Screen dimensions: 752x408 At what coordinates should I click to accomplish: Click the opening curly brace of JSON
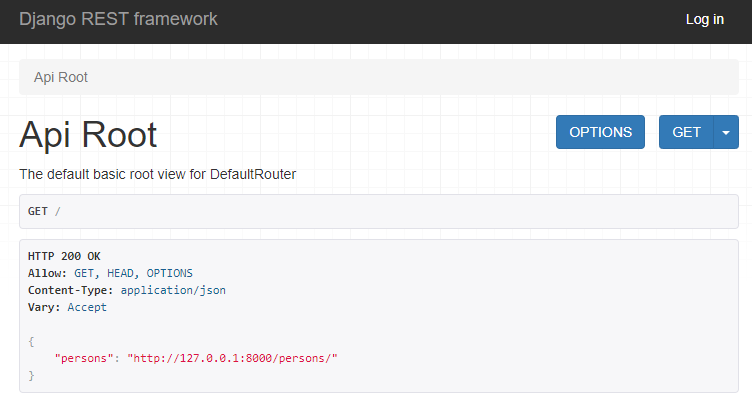coord(31,341)
